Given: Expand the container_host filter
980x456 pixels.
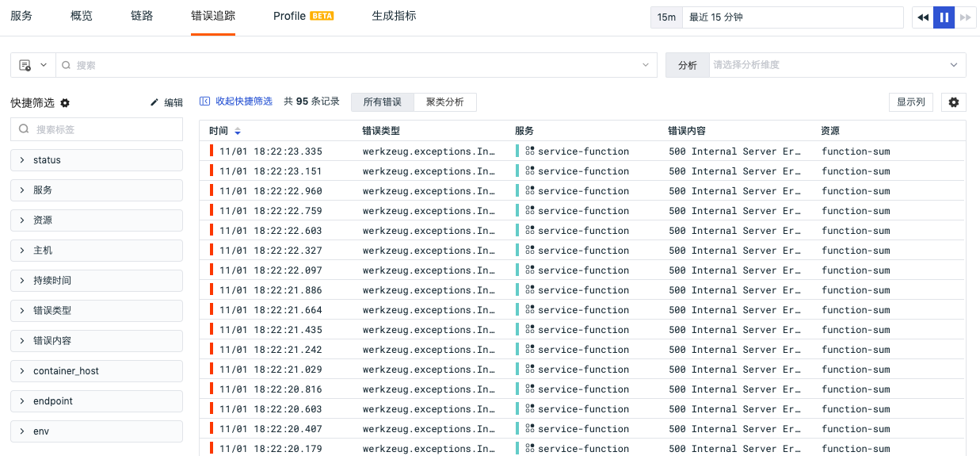Looking at the screenshot, I should [97, 371].
